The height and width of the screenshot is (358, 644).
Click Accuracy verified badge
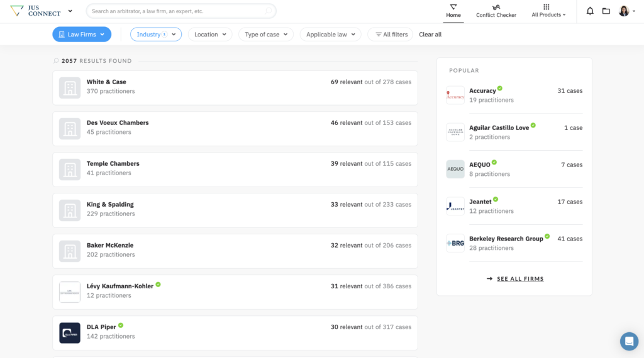(x=500, y=88)
